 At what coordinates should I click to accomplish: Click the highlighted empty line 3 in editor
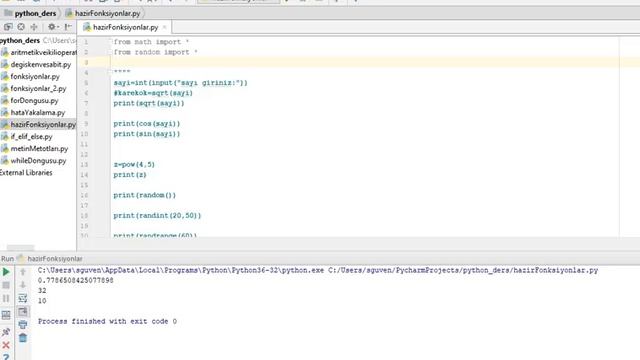tap(364, 62)
